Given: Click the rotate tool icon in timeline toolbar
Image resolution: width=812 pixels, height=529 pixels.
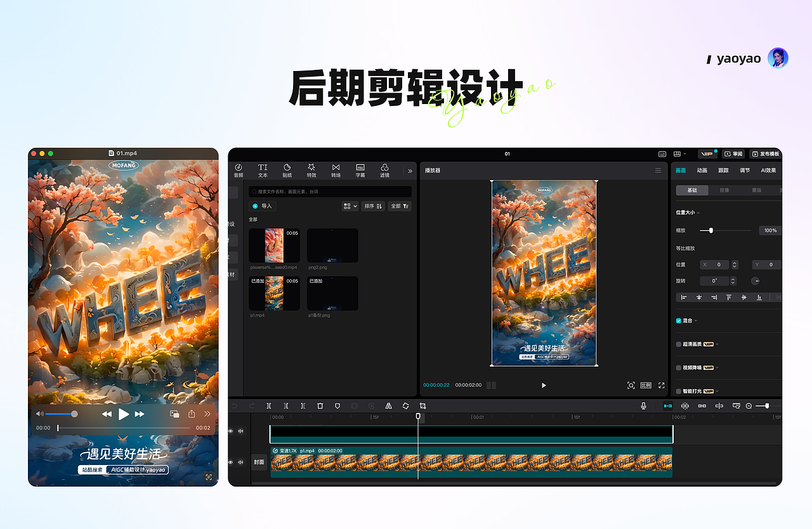Looking at the screenshot, I should pyautogui.click(x=405, y=406).
